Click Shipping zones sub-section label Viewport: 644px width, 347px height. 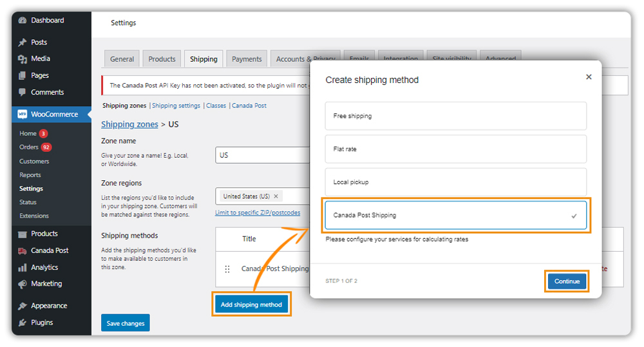124,106
